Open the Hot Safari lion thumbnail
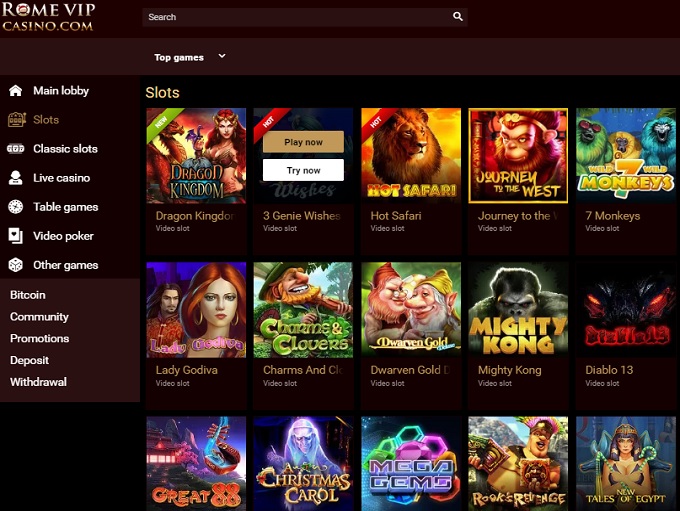The width and height of the screenshot is (680, 511). coord(411,156)
